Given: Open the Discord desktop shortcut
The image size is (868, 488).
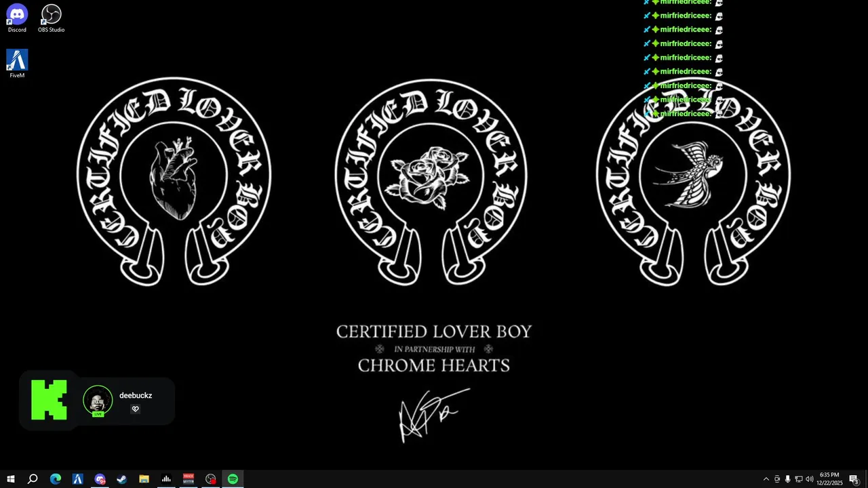Looking at the screenshot, I should coord(17,18).
